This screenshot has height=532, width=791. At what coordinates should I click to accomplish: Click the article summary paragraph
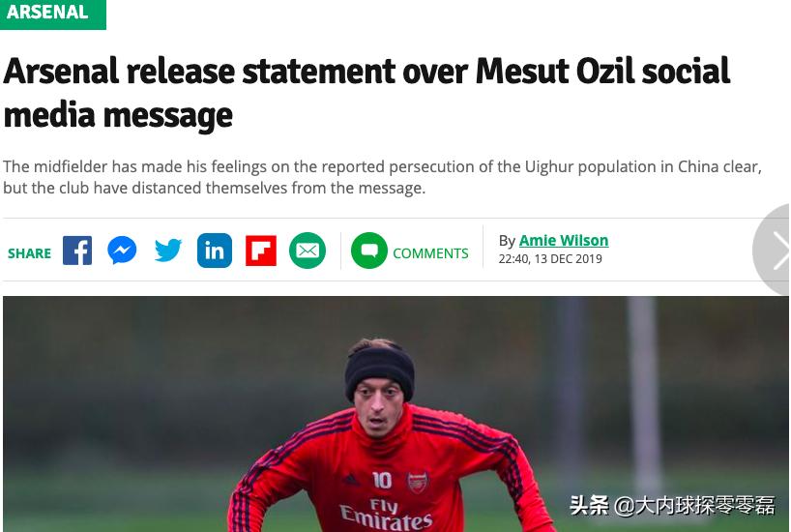(x=382, y=177)
